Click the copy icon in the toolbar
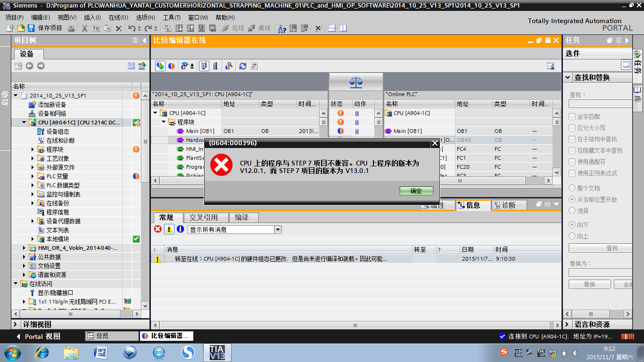644x362 pixels. click(96, 28)
